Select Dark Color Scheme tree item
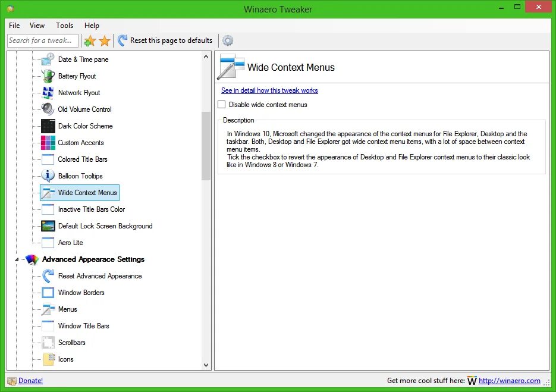This screenshot has height=392, width=556. click(x=86, y=126)
